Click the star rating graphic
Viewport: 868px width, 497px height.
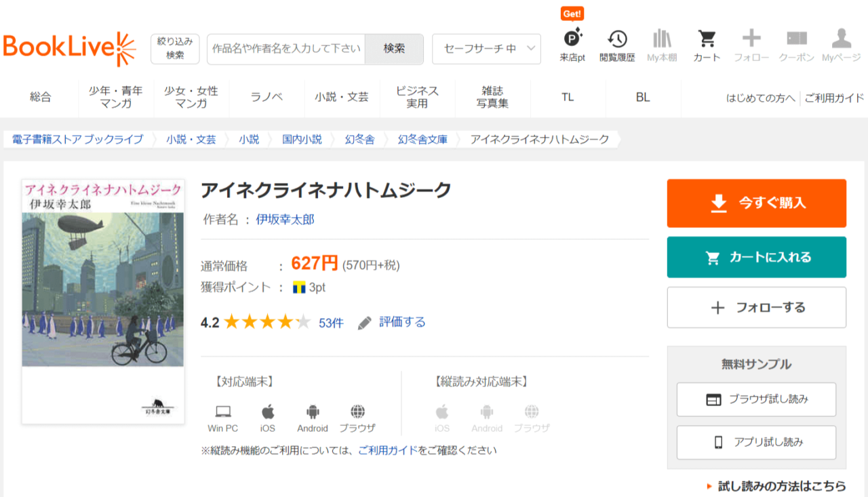click(267, 322)
